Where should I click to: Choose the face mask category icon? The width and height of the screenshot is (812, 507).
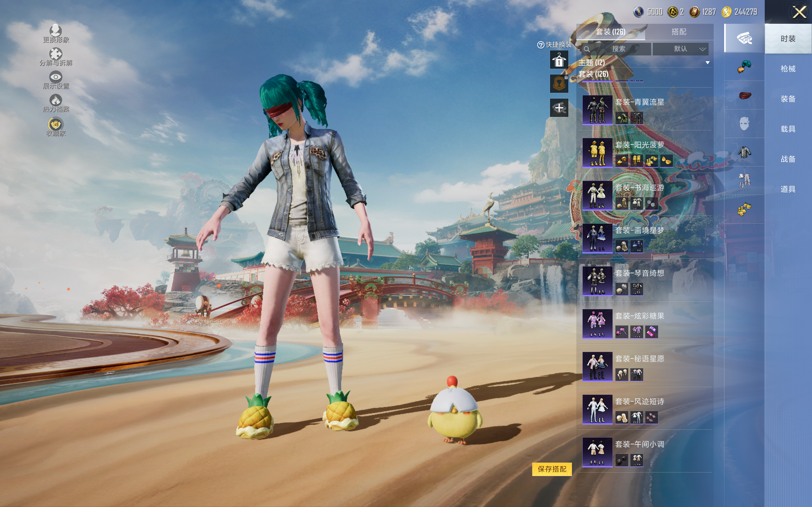point(744,124)
